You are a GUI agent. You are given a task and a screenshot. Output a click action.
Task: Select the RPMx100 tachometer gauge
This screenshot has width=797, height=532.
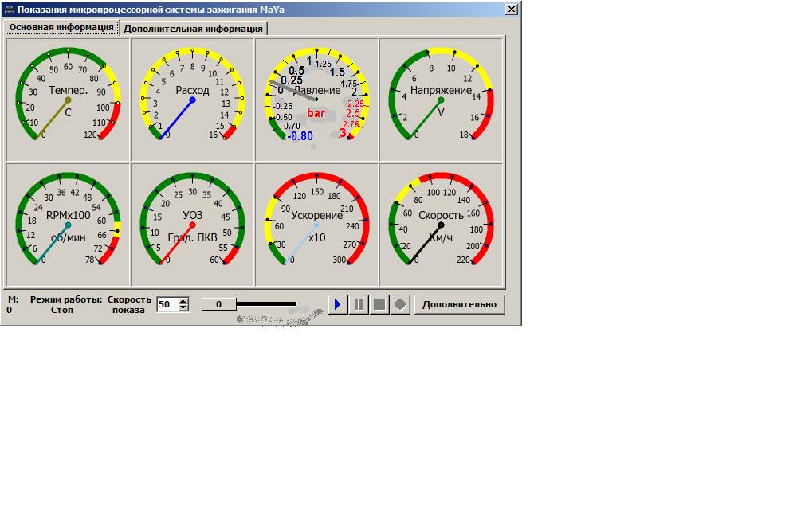pos(68,225)
